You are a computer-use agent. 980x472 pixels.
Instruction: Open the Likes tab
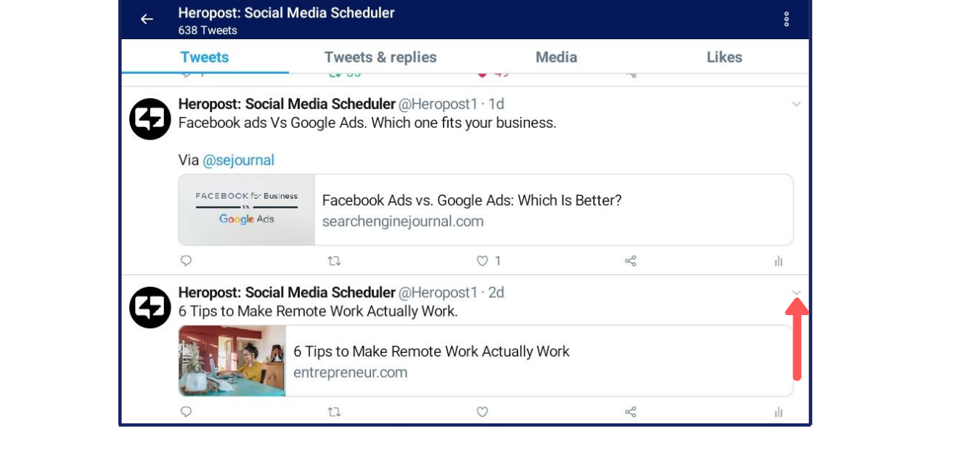[724, 57]
